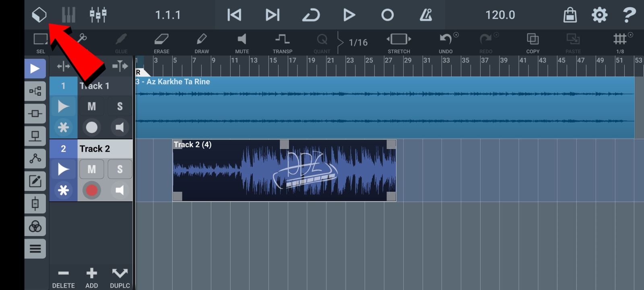Toggle the metronome

(426, 15)
